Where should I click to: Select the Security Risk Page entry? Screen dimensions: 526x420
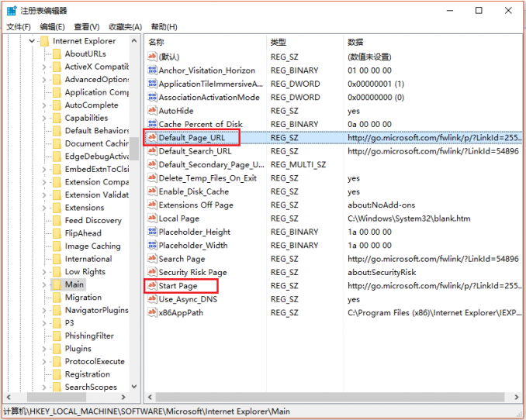coord(192,273)
